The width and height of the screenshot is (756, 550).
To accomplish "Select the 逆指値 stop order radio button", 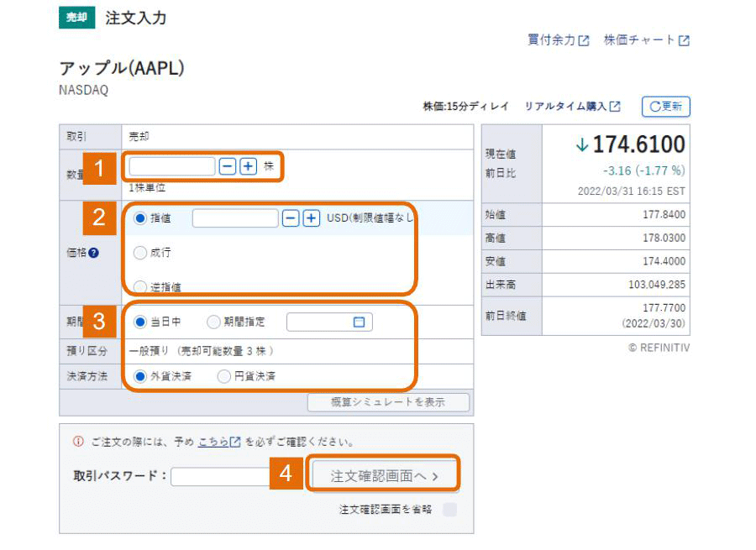I will click(x=139, y=287).
